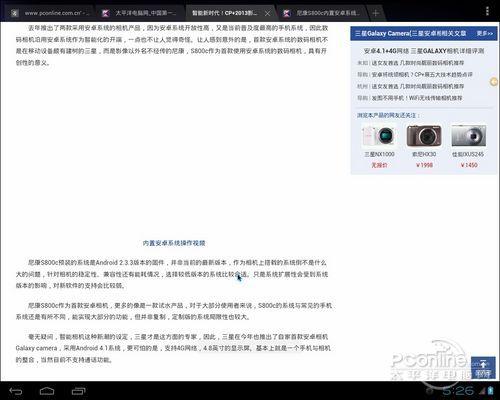Tap the signal strength icon in system bar

click(x=482, y=391)
